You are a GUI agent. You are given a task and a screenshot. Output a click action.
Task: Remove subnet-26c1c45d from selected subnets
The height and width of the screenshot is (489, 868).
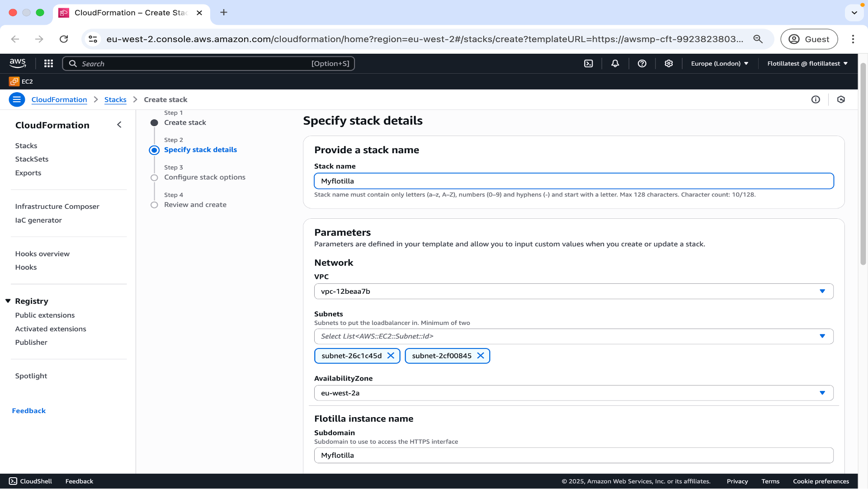pyautogui.click(x=391, y=356)
